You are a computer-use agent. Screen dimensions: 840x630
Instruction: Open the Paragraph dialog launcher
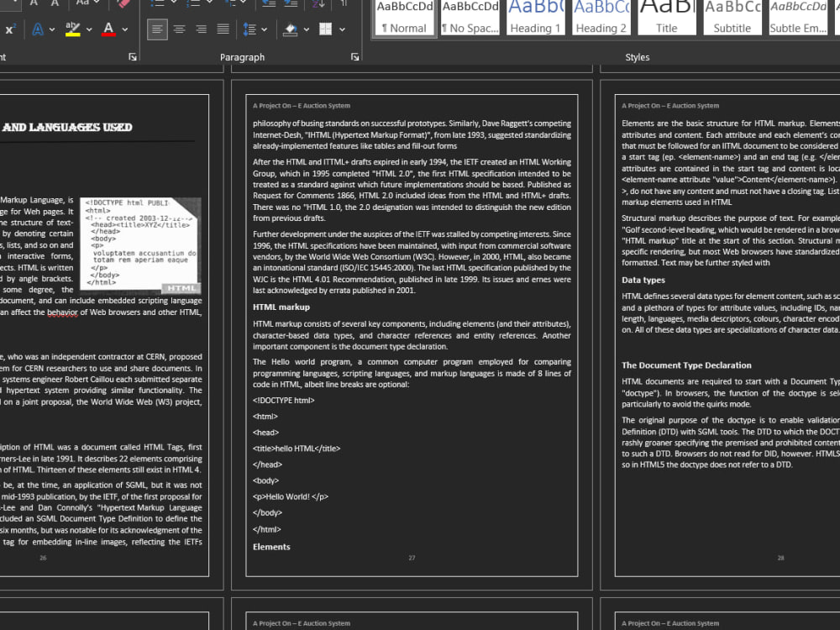354,57
